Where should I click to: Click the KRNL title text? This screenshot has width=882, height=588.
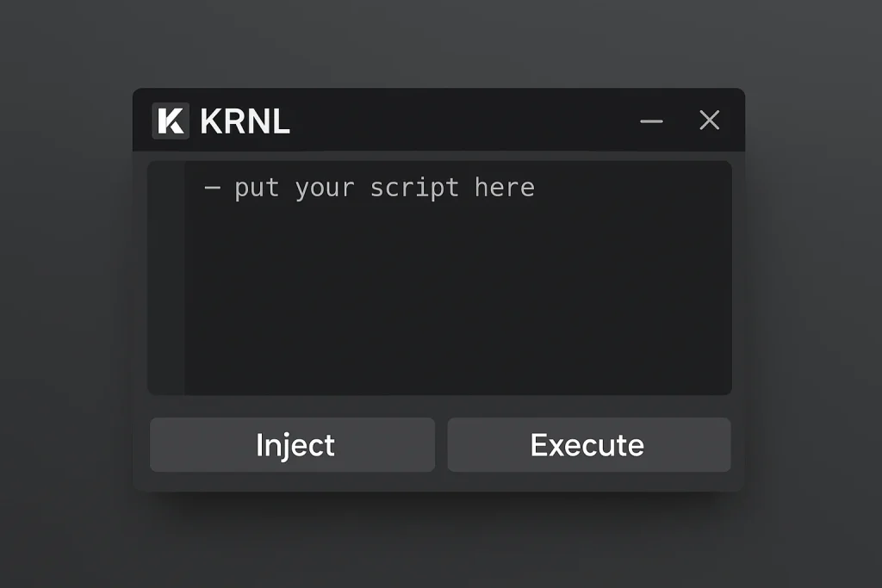[245, 121]
